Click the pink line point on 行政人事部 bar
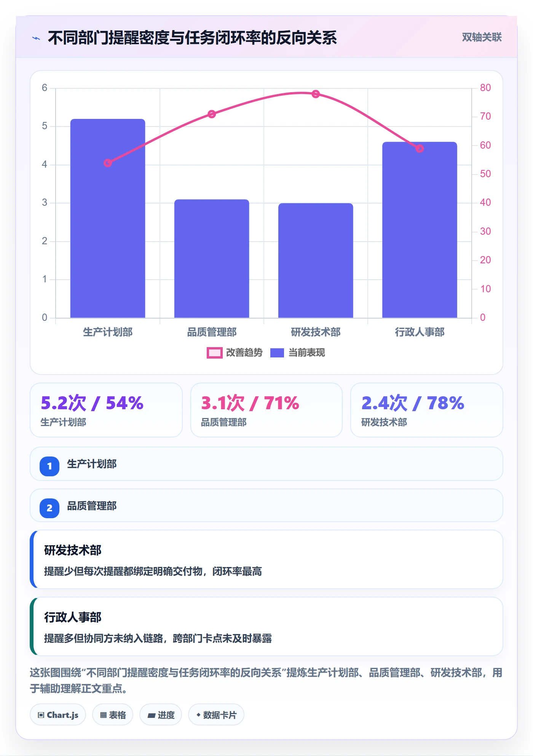This screenshot has height=756, width=533. [420, 149]
